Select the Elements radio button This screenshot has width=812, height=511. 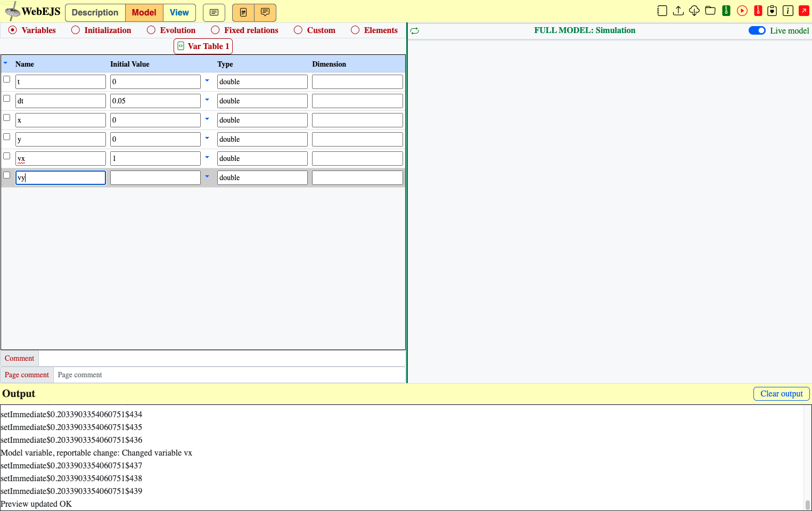pos(355,30)
